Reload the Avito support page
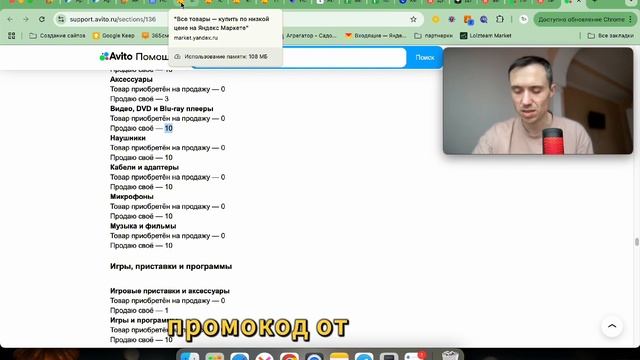640x360 pixels. tap(42, 19)
